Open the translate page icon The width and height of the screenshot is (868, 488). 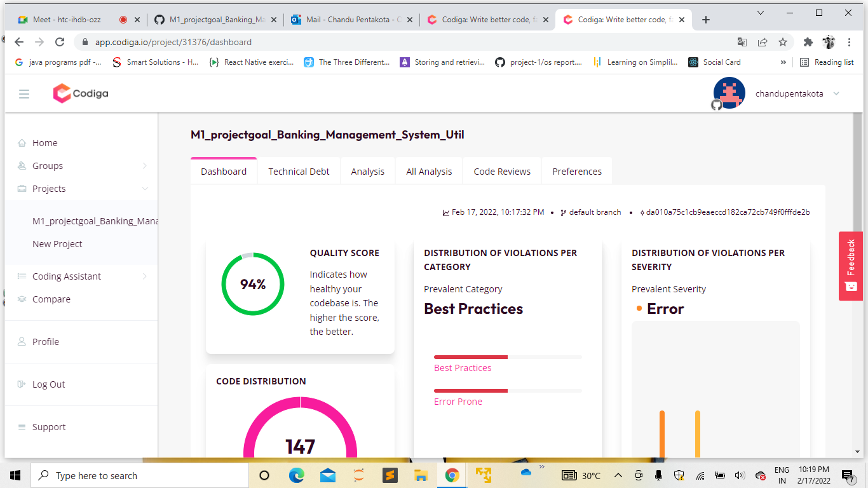(742, 42)
